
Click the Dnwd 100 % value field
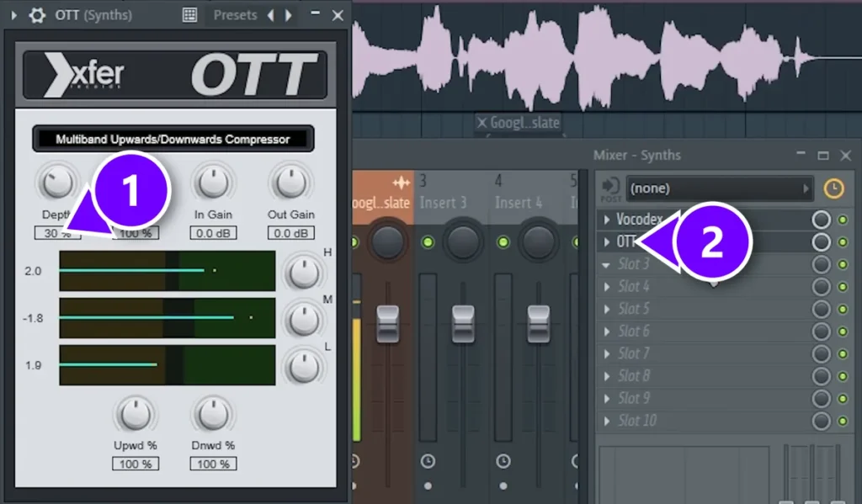pyautogui.click(x=213, y=464)
